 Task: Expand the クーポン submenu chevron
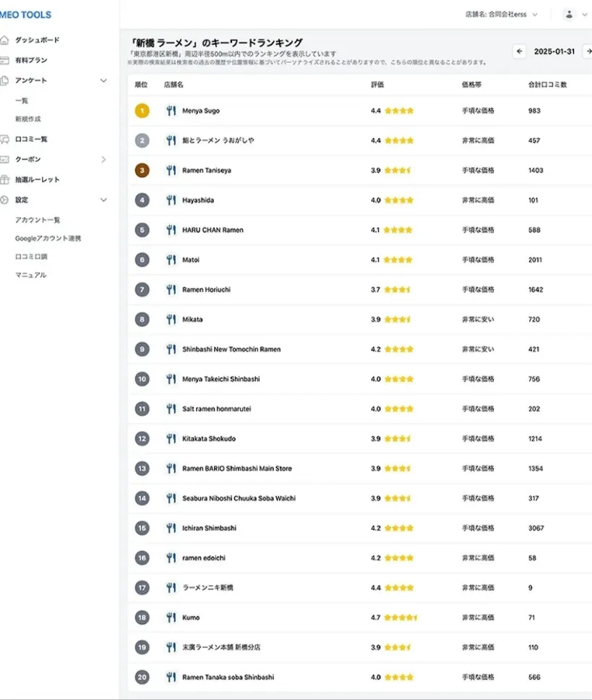pos(103,159)
